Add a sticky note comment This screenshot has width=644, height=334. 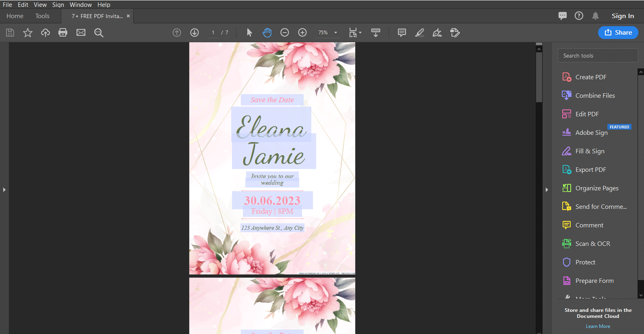click(402, 33)
